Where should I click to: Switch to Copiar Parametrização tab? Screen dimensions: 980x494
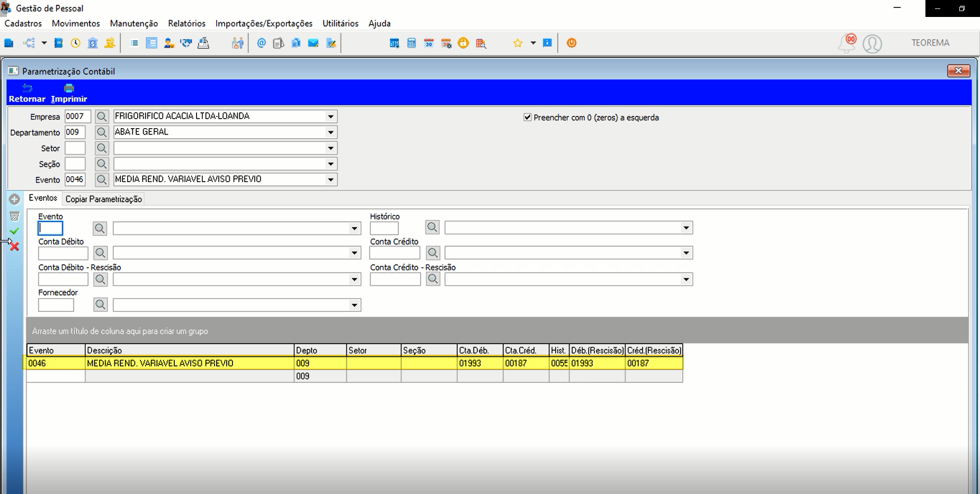[104, 199]
